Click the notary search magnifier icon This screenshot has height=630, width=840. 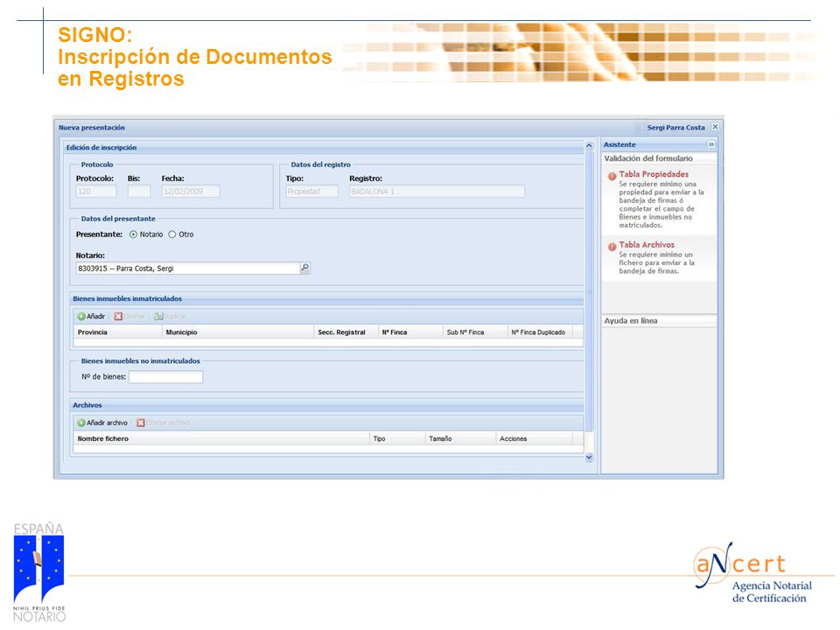coord(304,268)
